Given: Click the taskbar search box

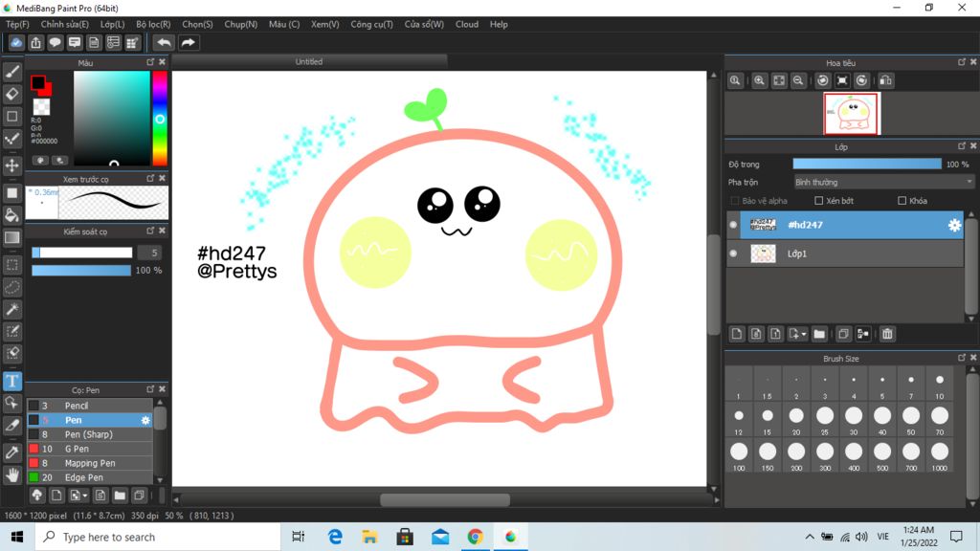Looking at the screenshot, I should click(158, 537).
